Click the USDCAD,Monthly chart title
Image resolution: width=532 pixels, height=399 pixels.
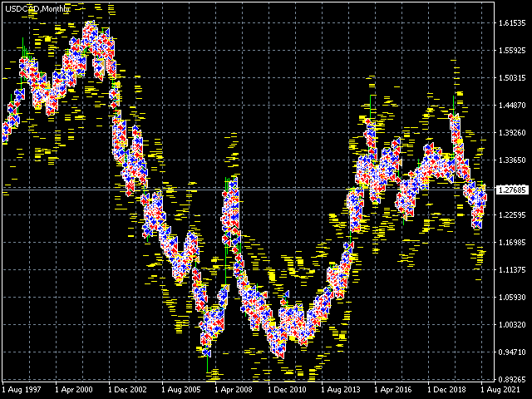click(x=37, y=9)
